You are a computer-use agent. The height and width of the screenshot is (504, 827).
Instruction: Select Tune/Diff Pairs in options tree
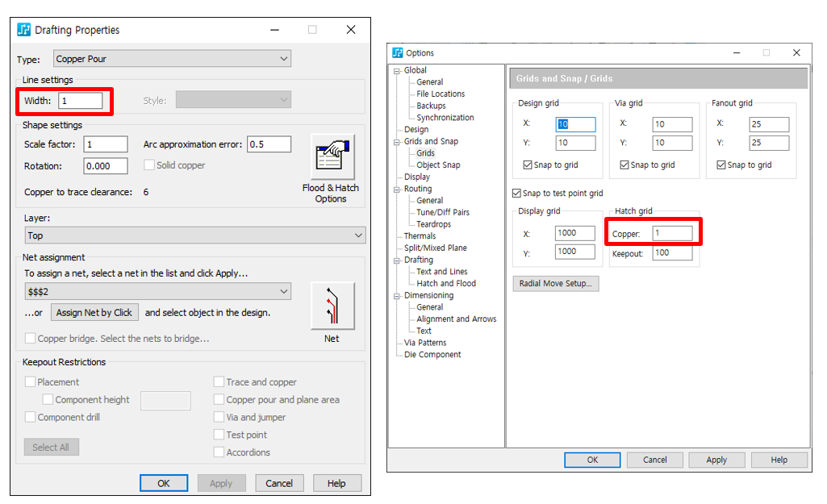[x=442, y=212]
